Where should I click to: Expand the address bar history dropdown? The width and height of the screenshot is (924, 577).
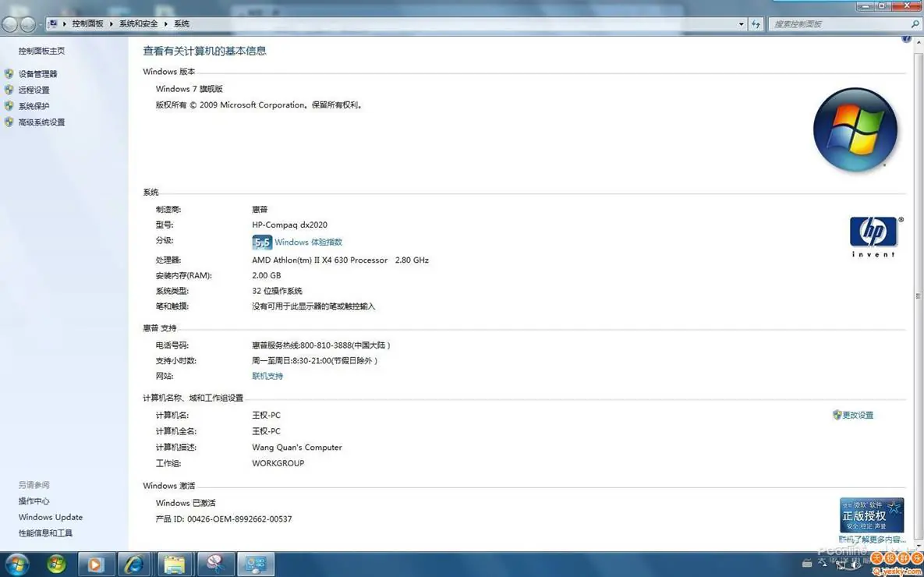(741, 24)
